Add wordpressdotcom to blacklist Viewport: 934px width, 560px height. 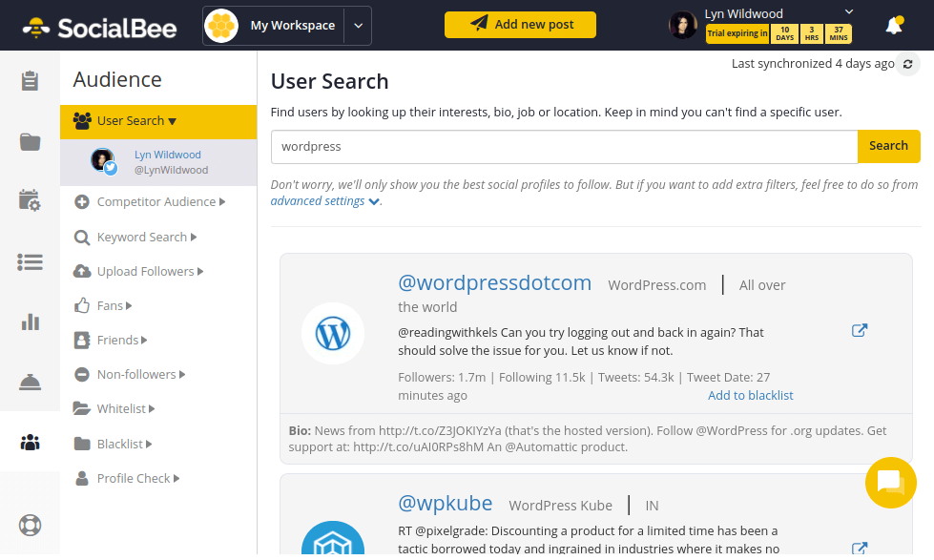(750, 396)
